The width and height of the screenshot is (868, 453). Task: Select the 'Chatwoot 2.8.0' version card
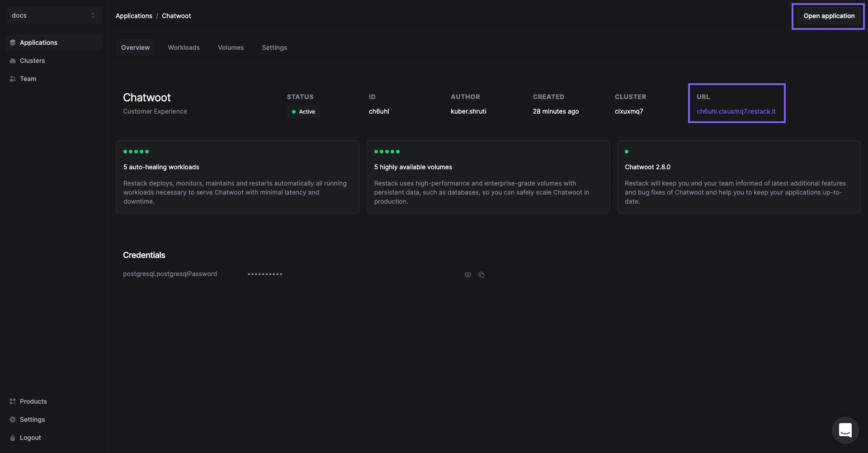[739, 177]
